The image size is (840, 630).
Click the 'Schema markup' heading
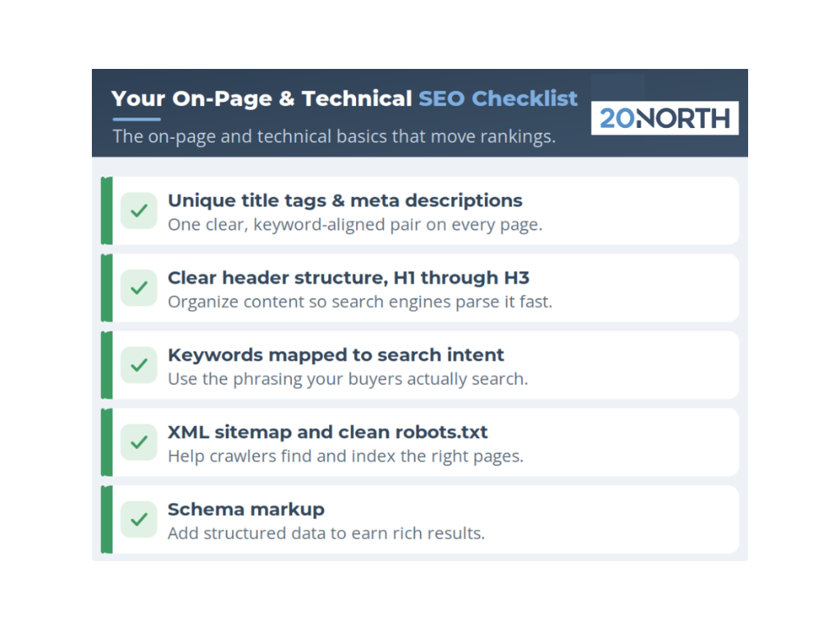tap(246, 509)
